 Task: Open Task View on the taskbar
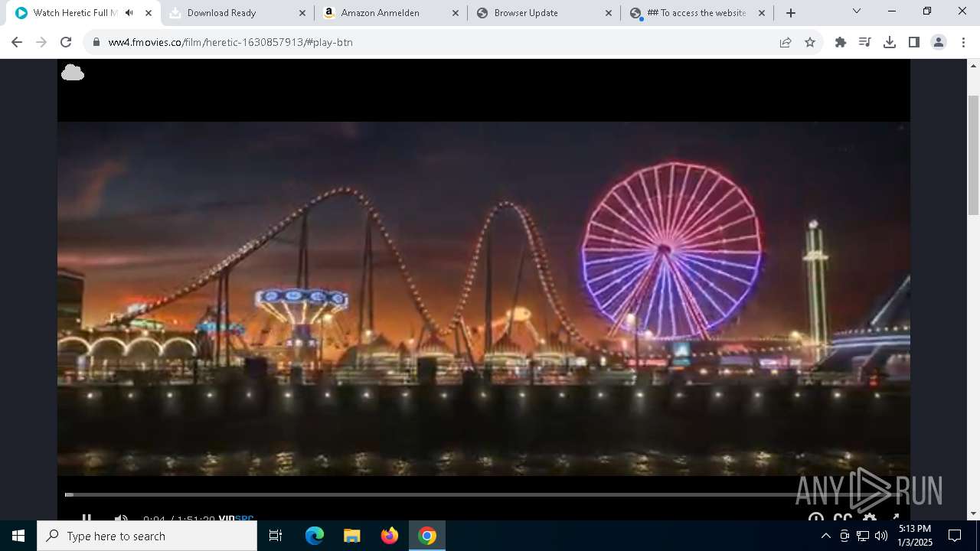[x=276, y=536]
